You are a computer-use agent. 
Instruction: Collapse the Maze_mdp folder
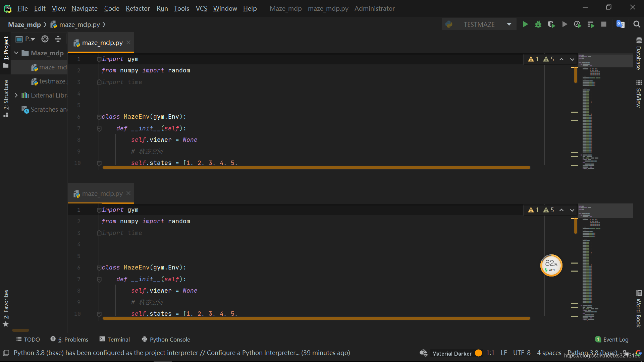(x=16, y=53)
